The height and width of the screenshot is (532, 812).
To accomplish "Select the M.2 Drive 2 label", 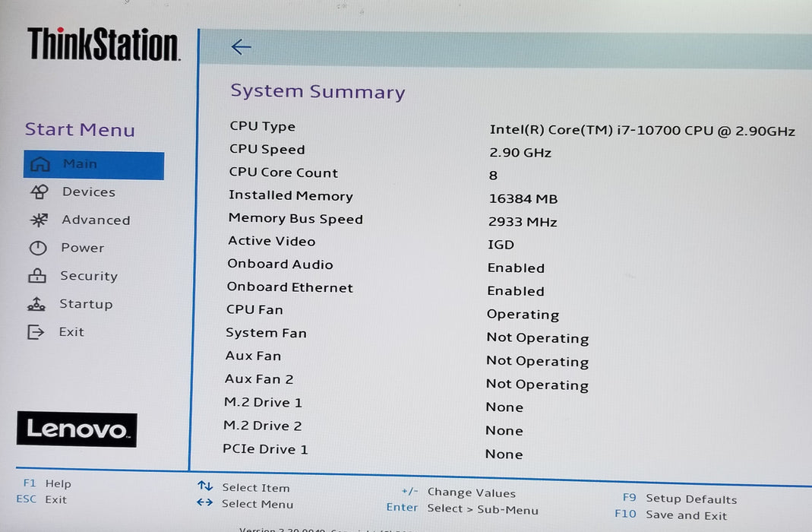I will (x=262, y=426).
